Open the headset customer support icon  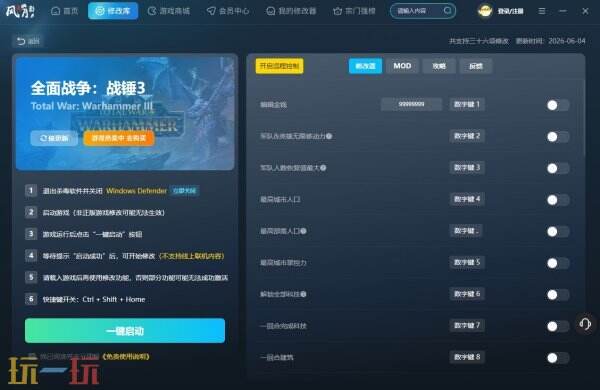click(x=585, y=324)
